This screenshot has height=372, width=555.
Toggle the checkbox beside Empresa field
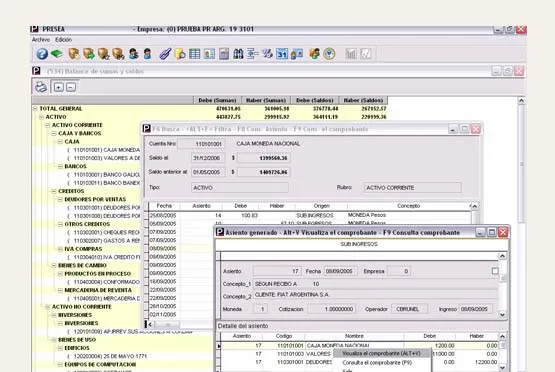pos(495,271)
